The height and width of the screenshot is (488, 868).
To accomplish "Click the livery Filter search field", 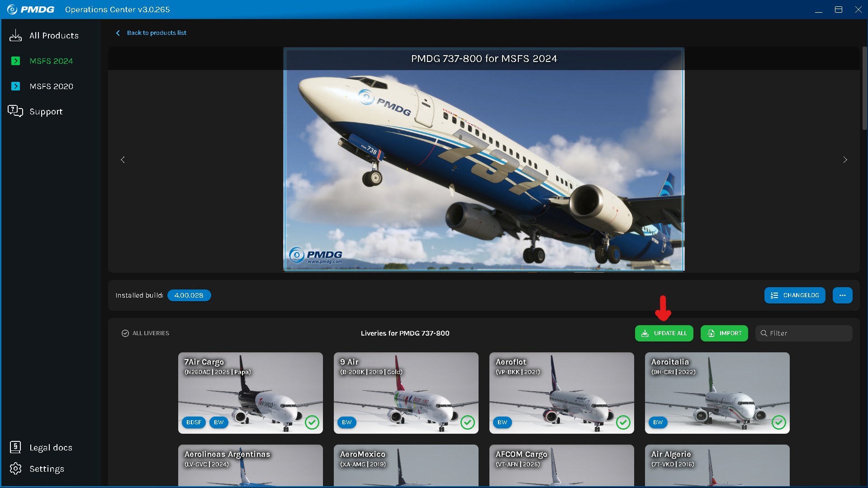I will 808,333.
